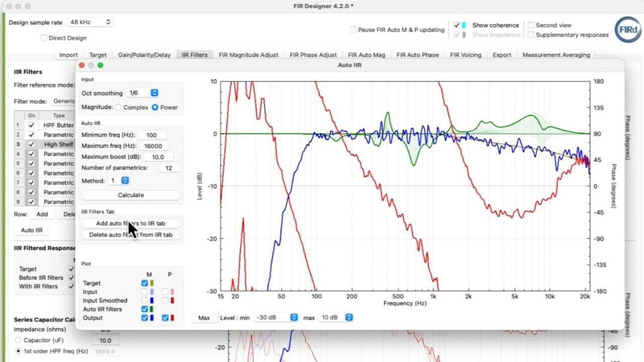Click the Maximum freq (Hz) field
644x362 pixels.
(x=153, y=146)
